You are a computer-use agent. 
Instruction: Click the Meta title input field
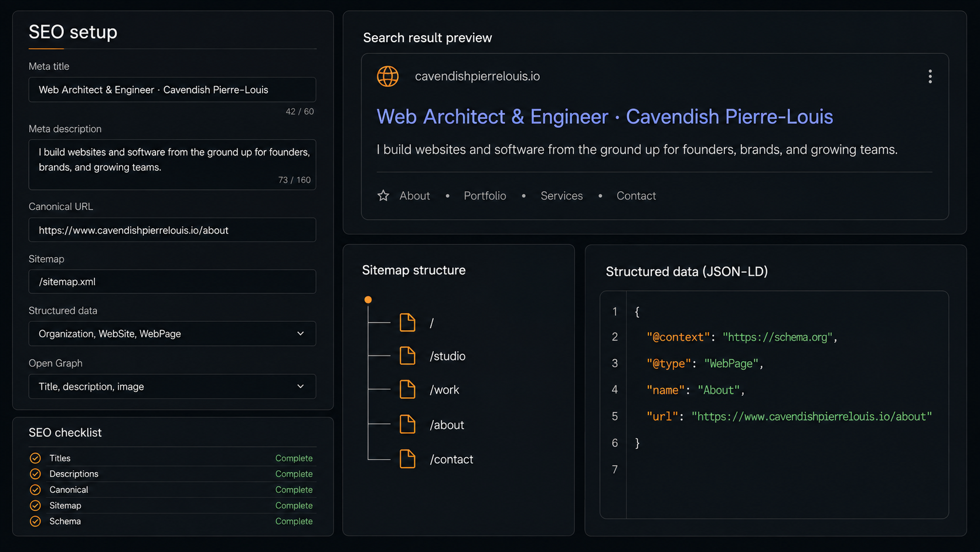pos(172,90)
